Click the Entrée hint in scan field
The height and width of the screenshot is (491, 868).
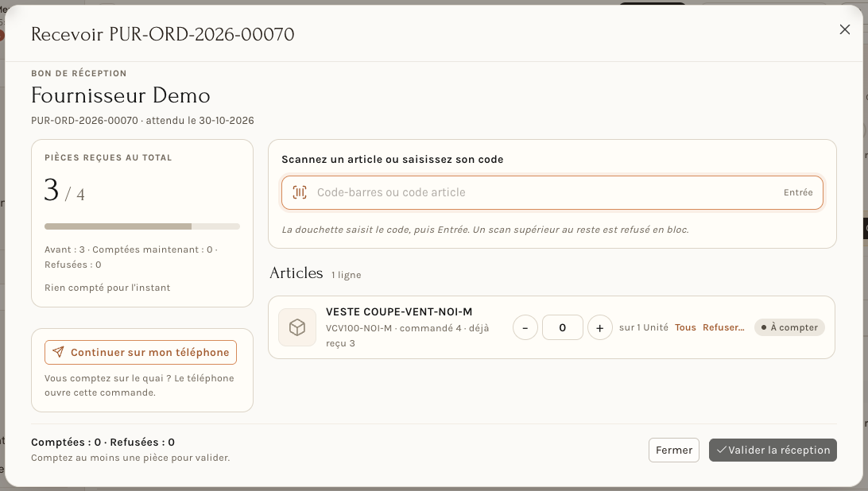tap(798, 192)
